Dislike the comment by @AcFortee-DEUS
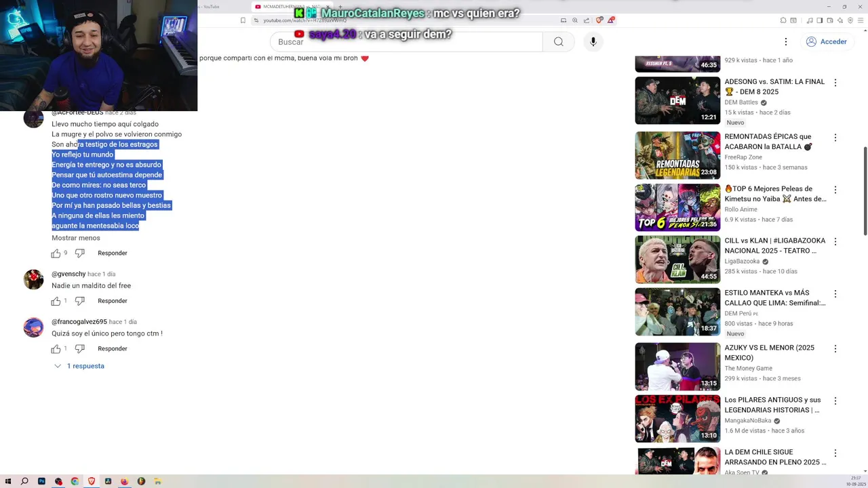Image resolution: width=868 pixels, height=488 pixels. (x=79, y=253)
